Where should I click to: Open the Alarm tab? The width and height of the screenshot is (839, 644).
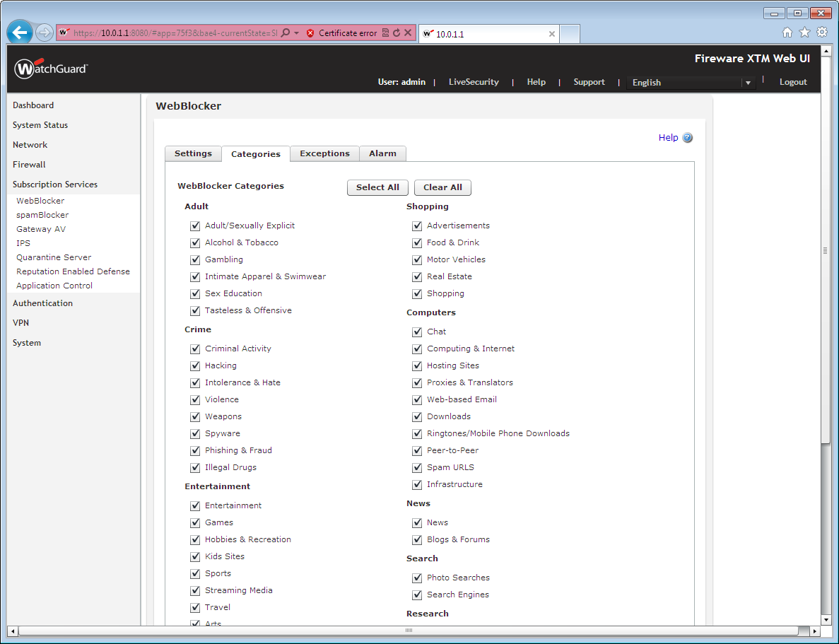[382, 153]
